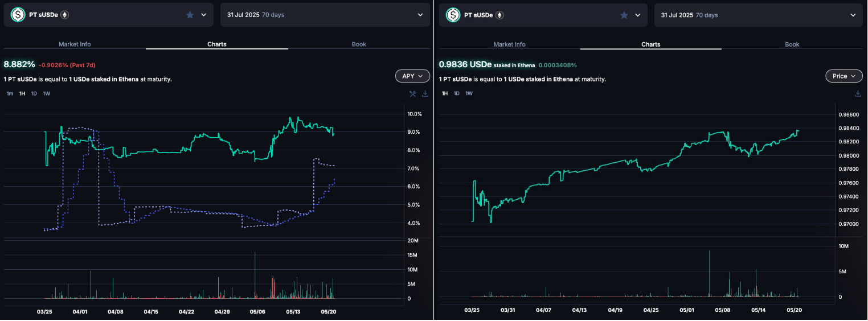Download the APY chart data
The width and height of the screenshot is (868, 321).
click(425, 94)
